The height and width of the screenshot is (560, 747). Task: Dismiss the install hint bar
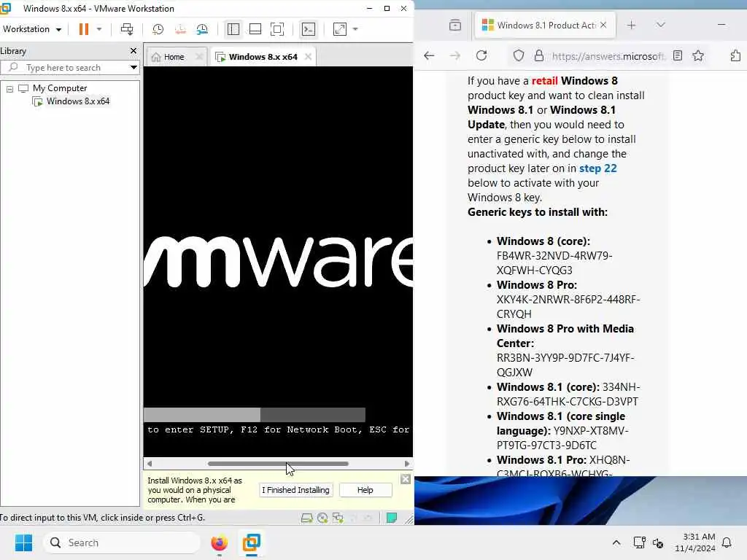406,479
